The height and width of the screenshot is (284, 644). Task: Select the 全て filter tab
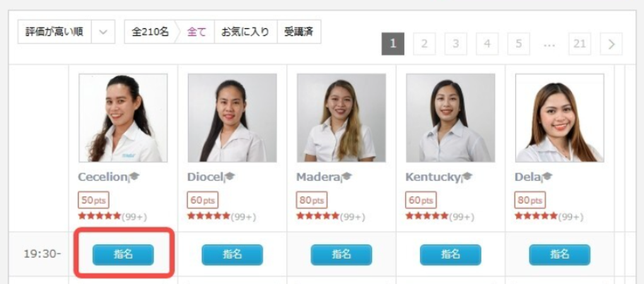[x=197, y=32]
